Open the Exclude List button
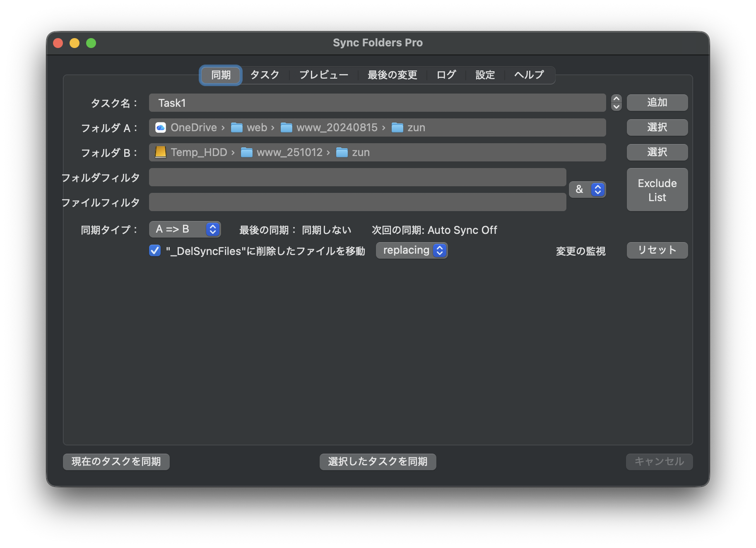756x548 pixels. [657, 190]
